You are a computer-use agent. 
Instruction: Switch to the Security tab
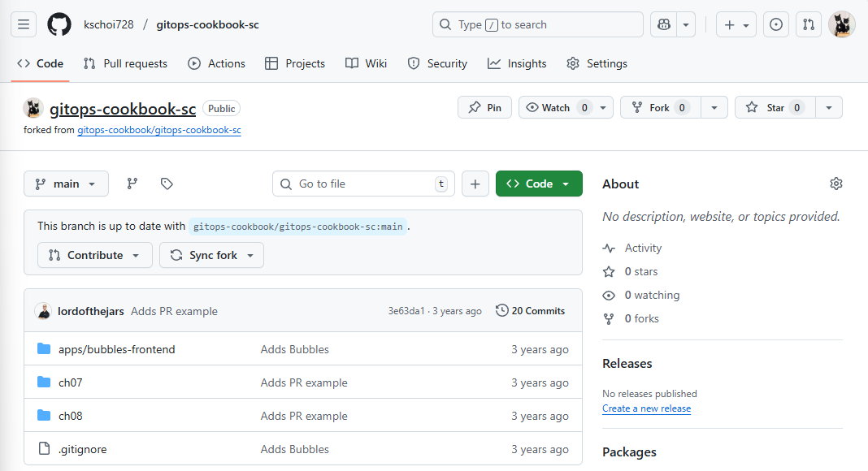437,63
